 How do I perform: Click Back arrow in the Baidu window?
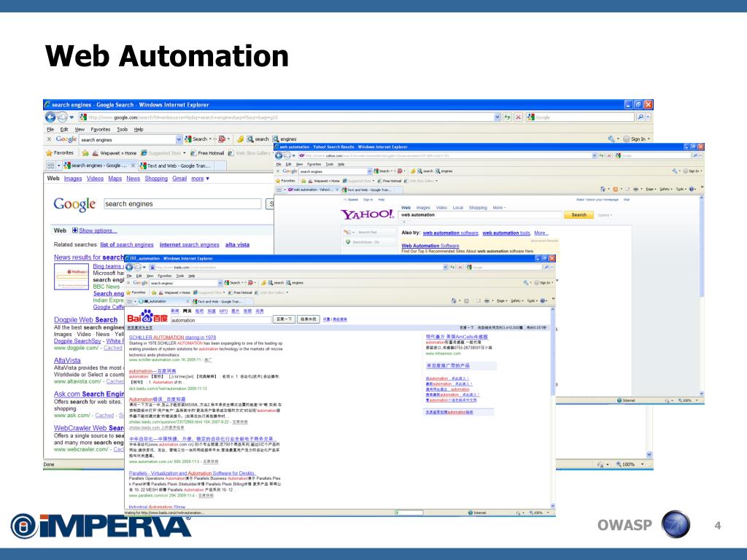coord(130,267)
